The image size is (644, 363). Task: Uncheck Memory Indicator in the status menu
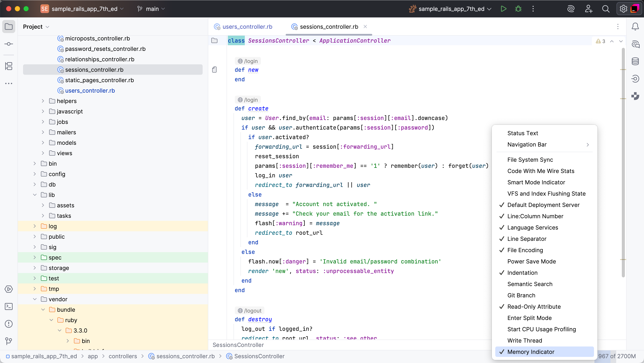tap(531, 352)
